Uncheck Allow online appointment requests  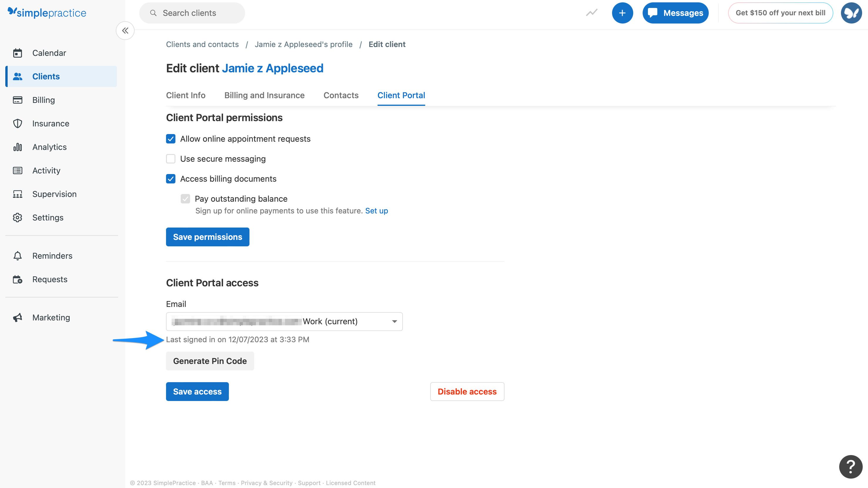click(x=171, y=139)
